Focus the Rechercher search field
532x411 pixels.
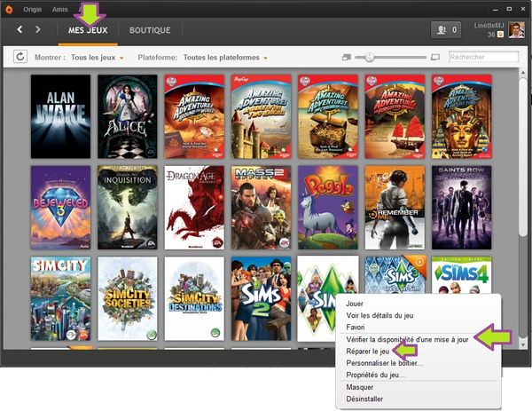coord(483,57)
